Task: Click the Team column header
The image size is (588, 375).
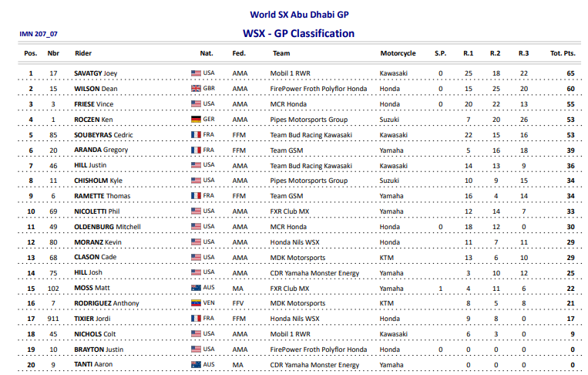Action: click(x=281, y=53)
